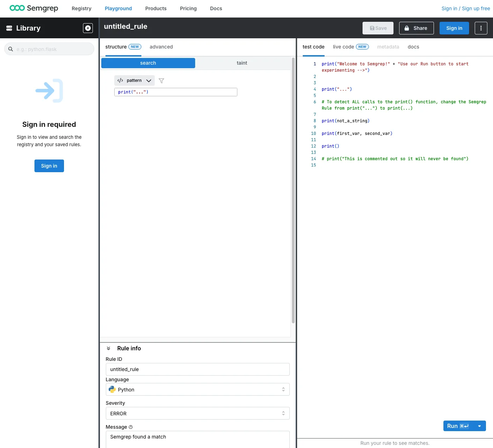Click the commented print line 14
This screenshot has height=448, width=493.
point(395,159)
